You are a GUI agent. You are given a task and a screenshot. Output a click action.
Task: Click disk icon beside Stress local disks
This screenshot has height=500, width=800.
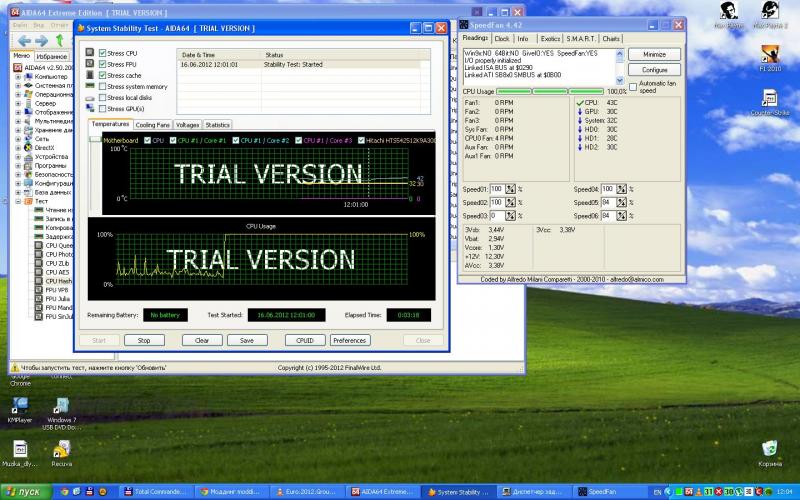[x=90, y=97]
